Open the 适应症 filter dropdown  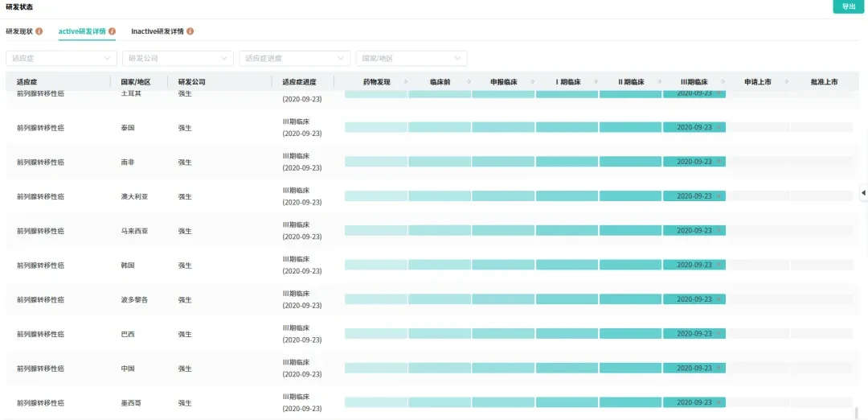coord(61,58)
